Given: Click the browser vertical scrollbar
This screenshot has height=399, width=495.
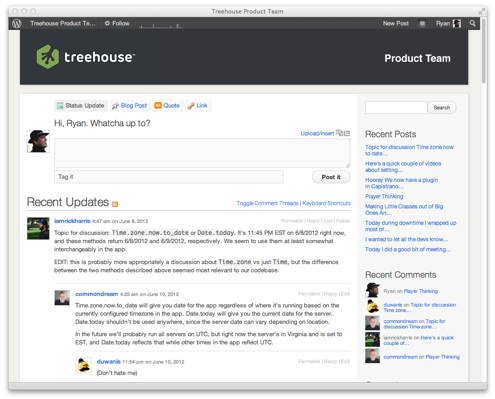Looking at the screenshot, I should pyautogui.click(x=484, y=50).
